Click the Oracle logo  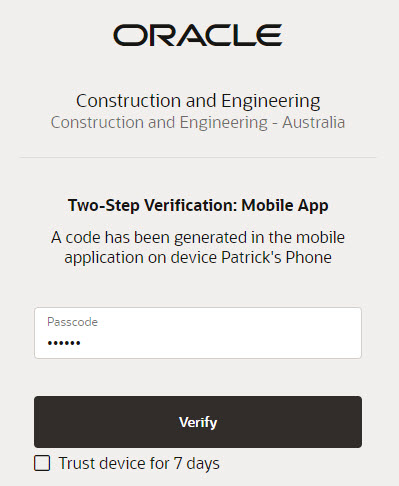[198, 35]
